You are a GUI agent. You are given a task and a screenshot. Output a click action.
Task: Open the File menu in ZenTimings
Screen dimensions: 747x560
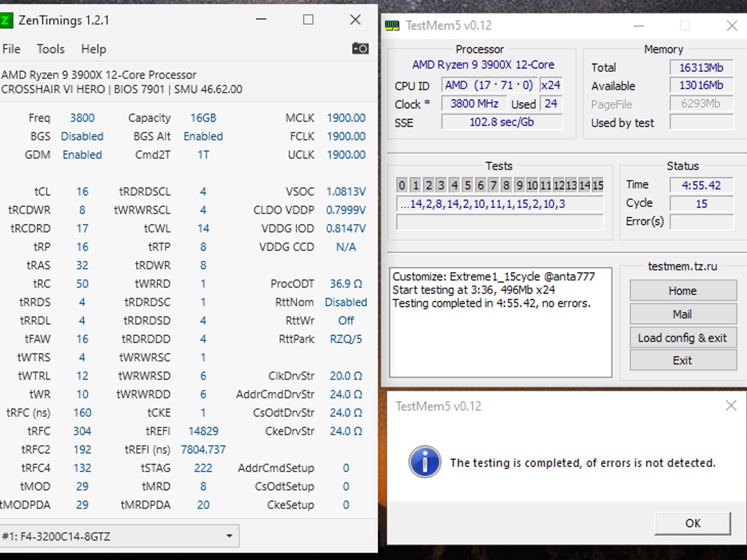click(11, 49)
